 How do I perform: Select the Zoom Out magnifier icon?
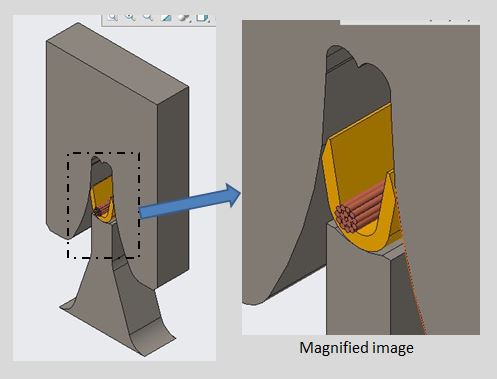tap(148, 17)
